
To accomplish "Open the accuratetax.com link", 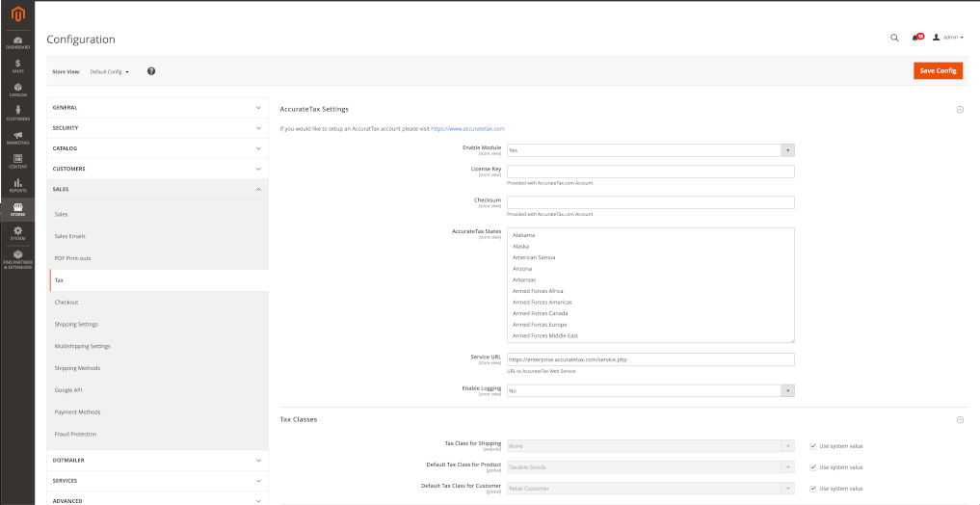I will (467, 128).
